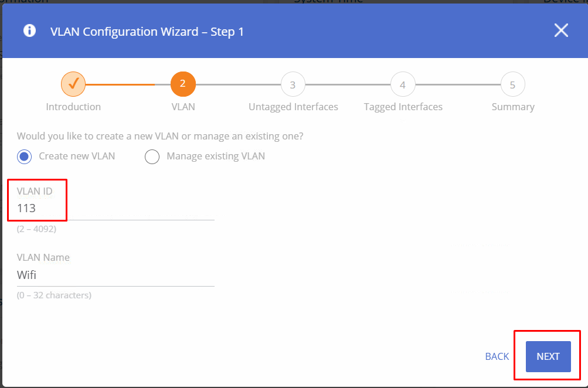Screen dimensions: 588x388
Task: Open the Introduction step label
Action: pos(73,107)
